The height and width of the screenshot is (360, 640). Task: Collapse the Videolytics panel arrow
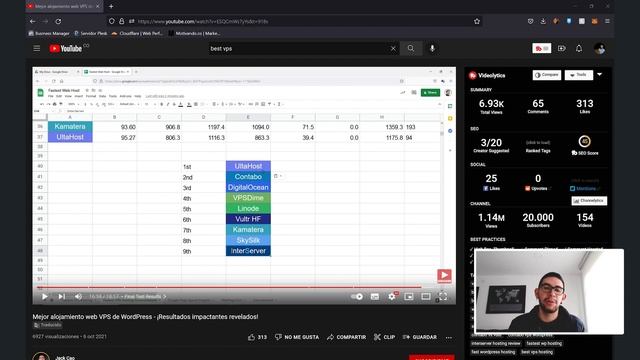click(600, 75)
